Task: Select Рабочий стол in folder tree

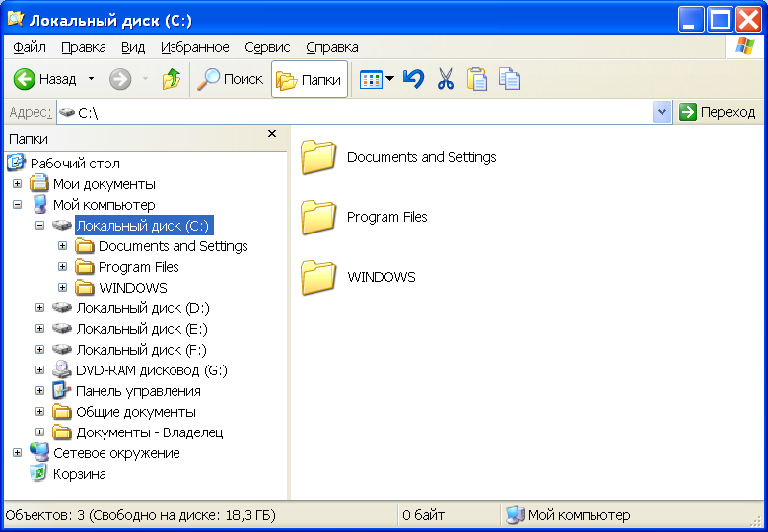Action: pos(75,164)
